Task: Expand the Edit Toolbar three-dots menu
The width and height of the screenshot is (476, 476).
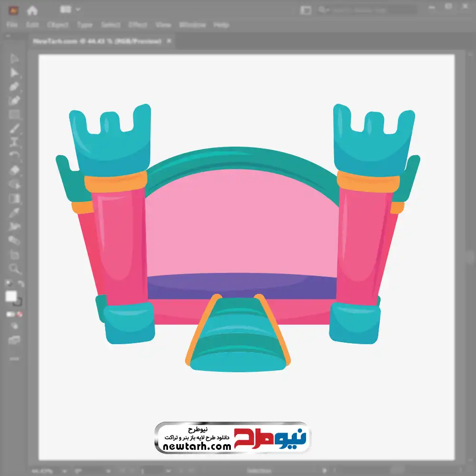Action: coord(14,358)
